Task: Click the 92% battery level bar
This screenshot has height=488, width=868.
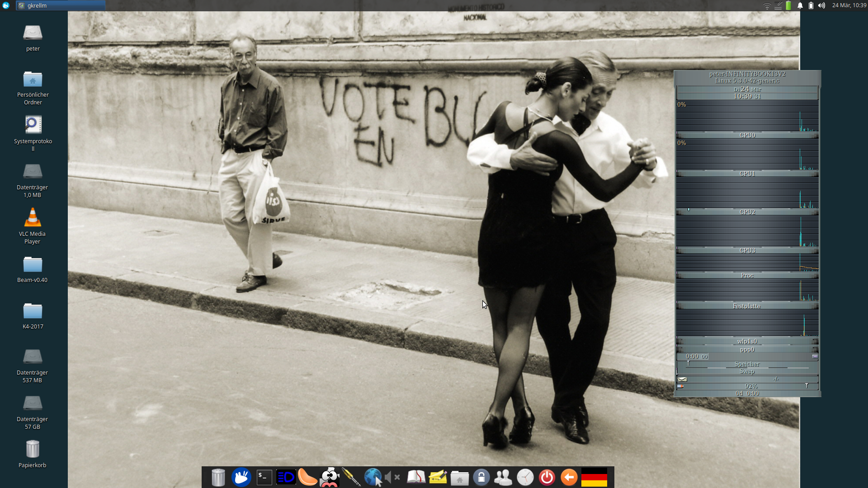Action: point(751,386)
